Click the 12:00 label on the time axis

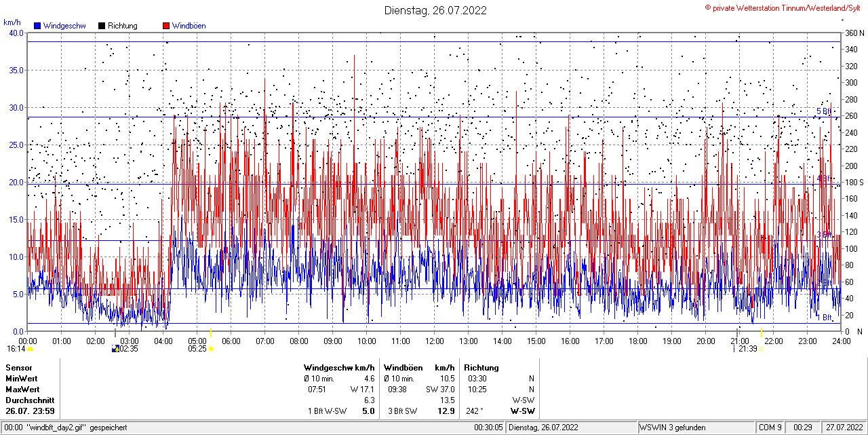pos(435,341)
